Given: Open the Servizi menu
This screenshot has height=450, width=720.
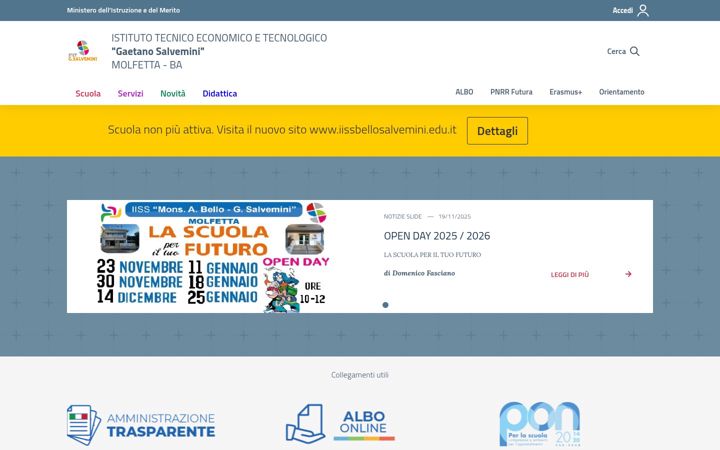Looking at the screenshot, I should pyautogui.click(x=130, y=94).
